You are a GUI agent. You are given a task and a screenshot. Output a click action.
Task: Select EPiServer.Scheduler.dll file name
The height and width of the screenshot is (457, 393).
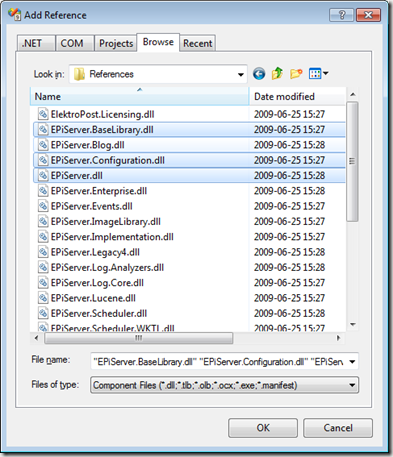click(99, 314)
